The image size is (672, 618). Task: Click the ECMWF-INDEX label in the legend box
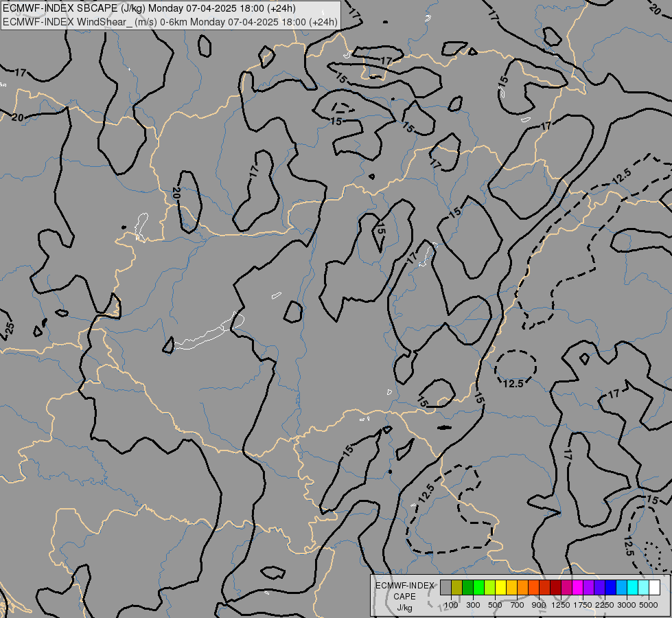coord(404,586)
